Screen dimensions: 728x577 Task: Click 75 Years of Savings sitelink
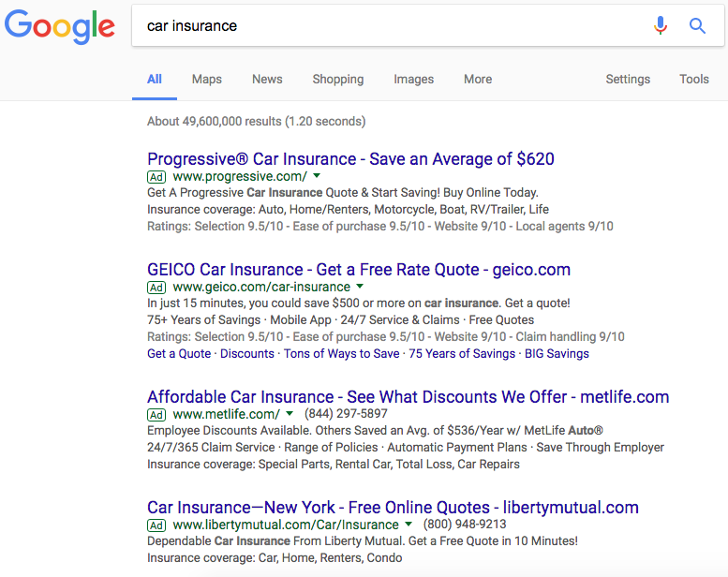click(x=462, y=354)
